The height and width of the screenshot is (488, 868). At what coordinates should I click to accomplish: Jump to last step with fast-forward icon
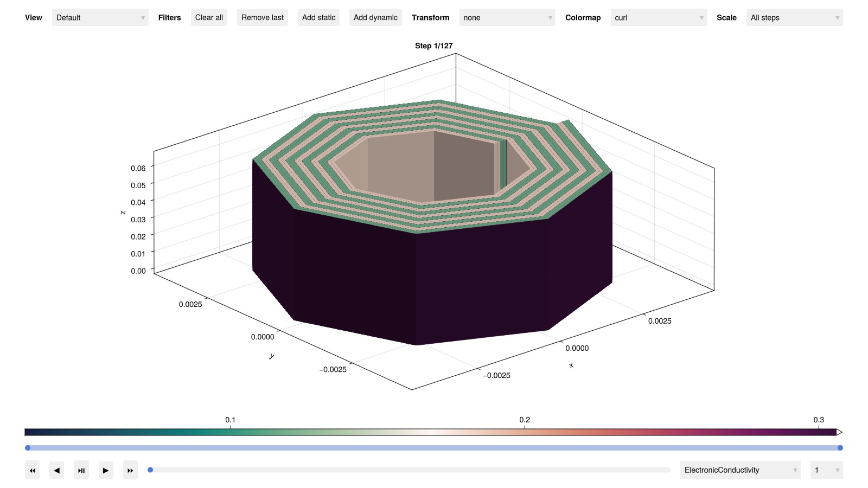click(130, 470)
